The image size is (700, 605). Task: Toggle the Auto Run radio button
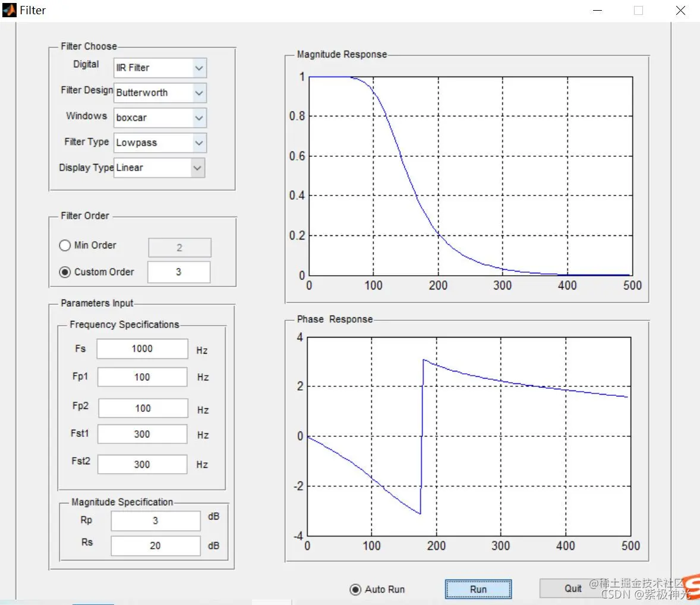355,590
